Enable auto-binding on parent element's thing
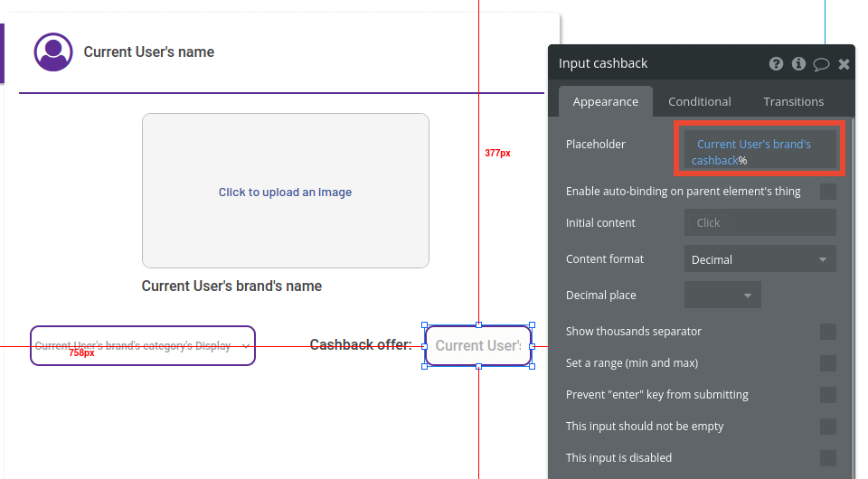Screen dimensions: 868x479 [x=828, y=192]
